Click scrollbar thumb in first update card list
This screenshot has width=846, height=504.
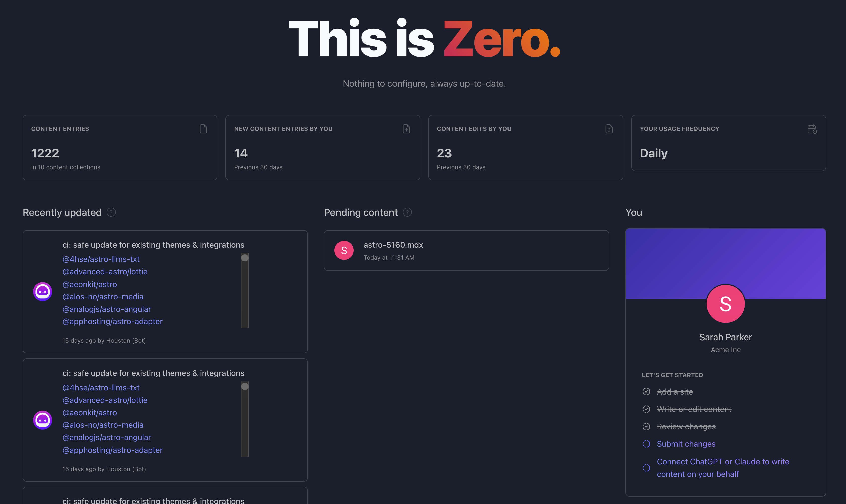[x=245, y=258]
